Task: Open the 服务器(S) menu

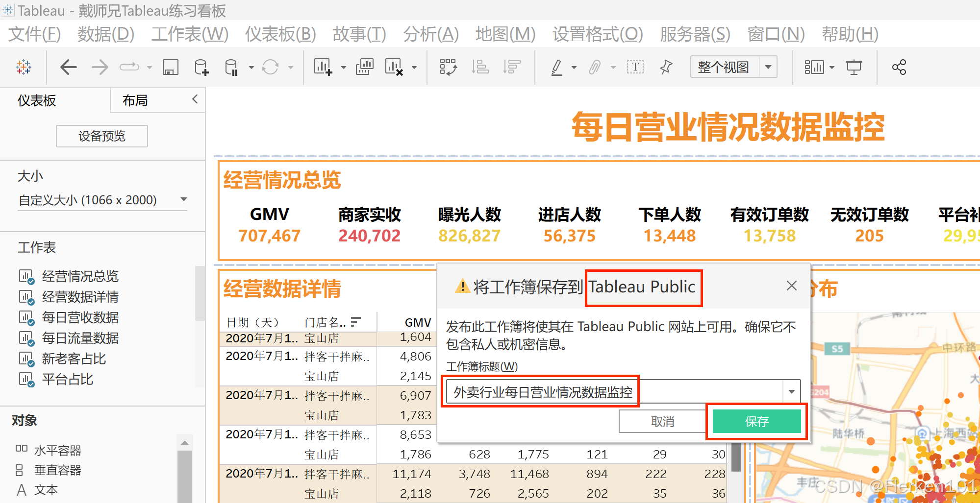Action: tap(695, 34)
